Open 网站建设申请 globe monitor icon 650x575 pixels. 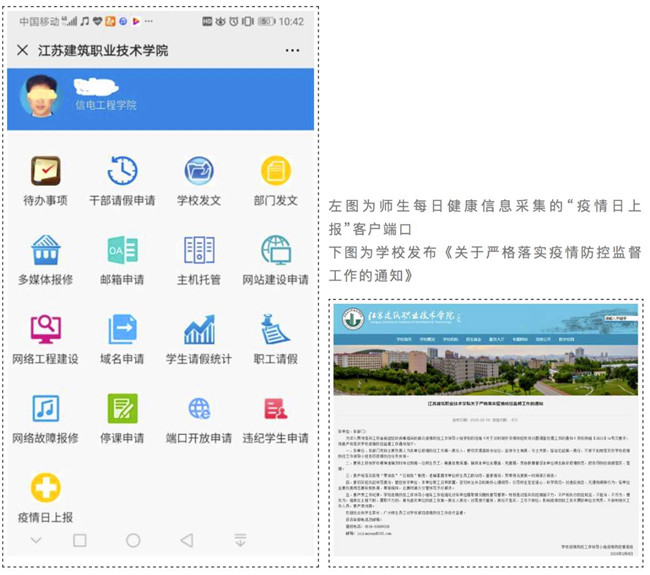pyautogui.click(x=276, y=250)
